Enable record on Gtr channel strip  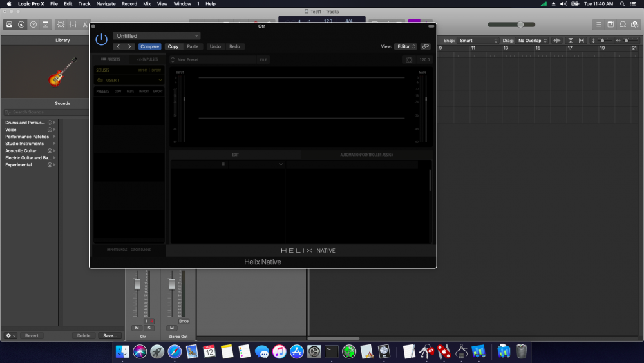click(x=151, y=321)
